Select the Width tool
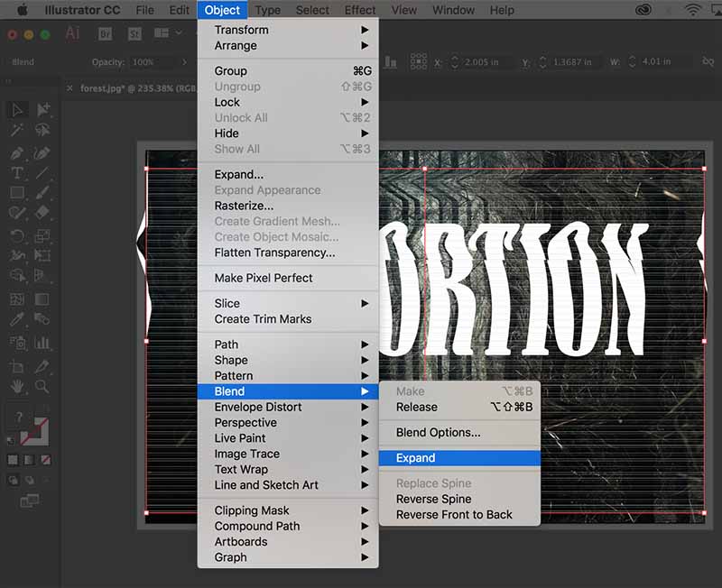The width and height of the screenshot is (722, 588). pos(17,255)
